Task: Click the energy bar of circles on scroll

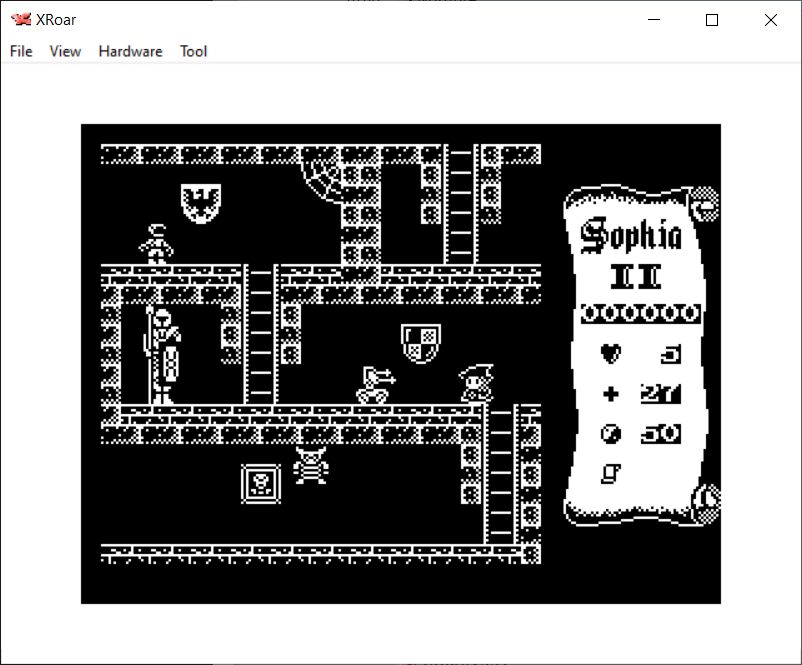Action: click(640, 314)
